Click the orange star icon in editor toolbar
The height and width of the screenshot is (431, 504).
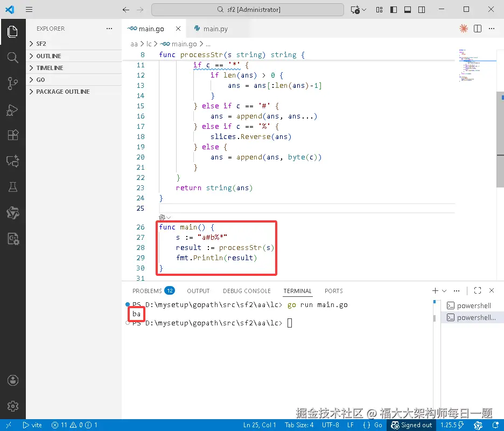(x=464, y=29)
